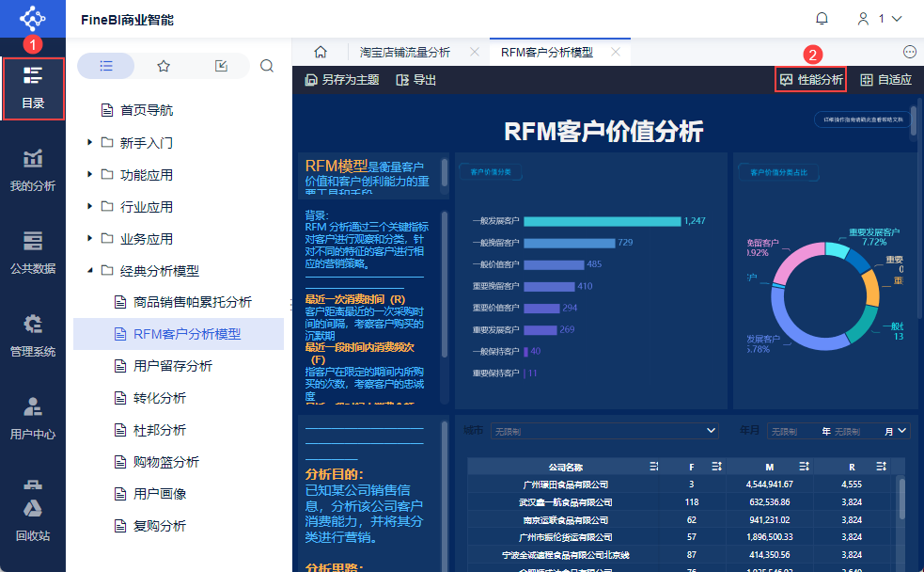Viewport: 924px width, 572px height.
Task: Sort the R column icon
Action: [x=881, y=467]
